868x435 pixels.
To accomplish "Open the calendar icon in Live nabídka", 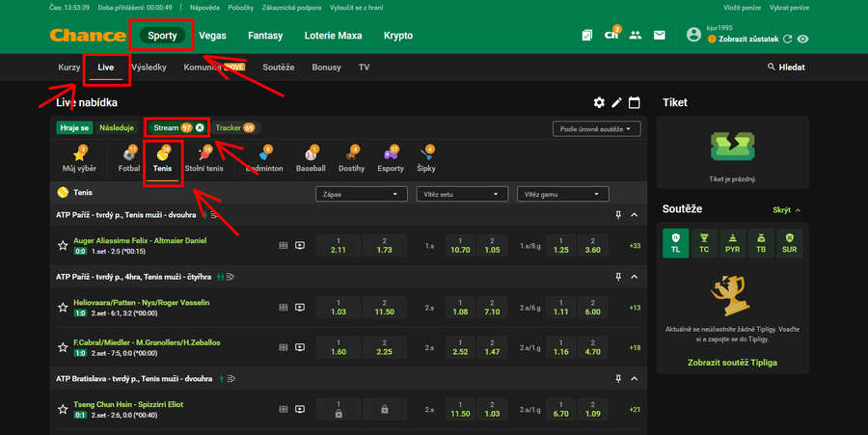I will click(x=635, y=102).
